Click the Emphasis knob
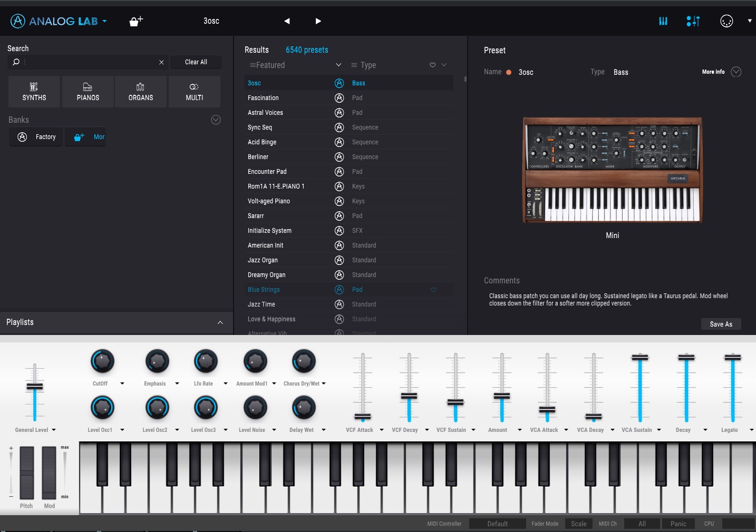756x532 pixels. (157, 361)
